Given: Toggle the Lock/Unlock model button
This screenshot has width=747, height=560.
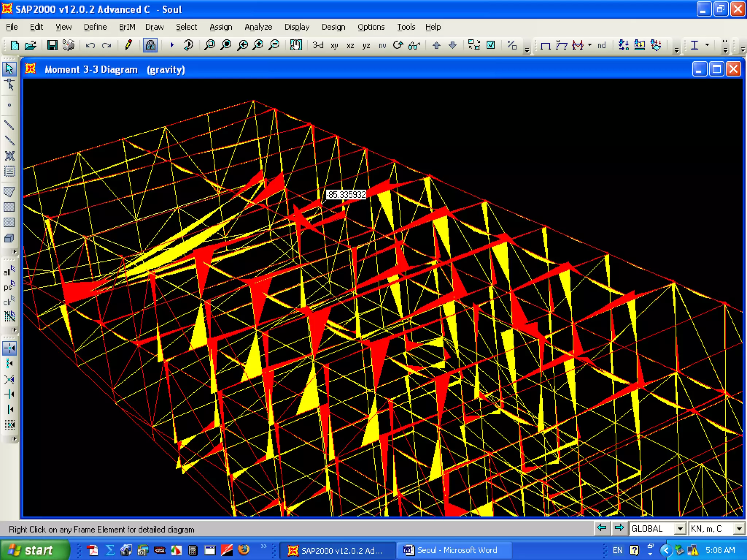Looking at the screenshot, I should pyautogui.click(x=150, y=45).
